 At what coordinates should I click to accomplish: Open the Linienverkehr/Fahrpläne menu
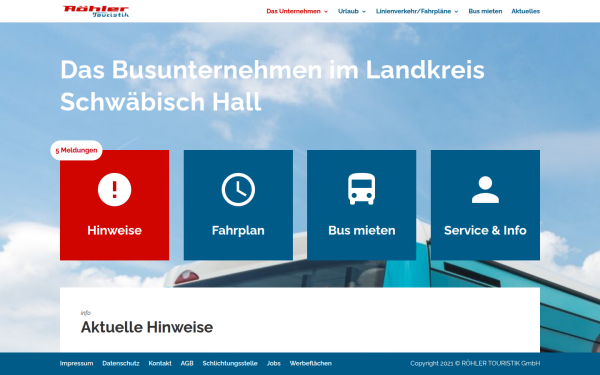[413, 11]
